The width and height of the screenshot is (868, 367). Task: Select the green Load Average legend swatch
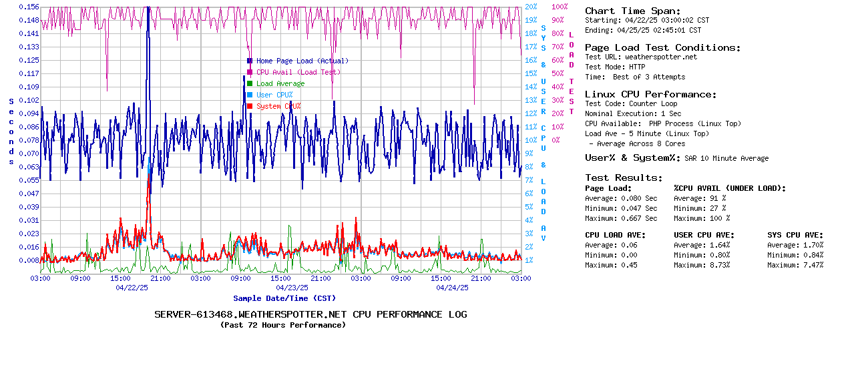tap(250, 83)
